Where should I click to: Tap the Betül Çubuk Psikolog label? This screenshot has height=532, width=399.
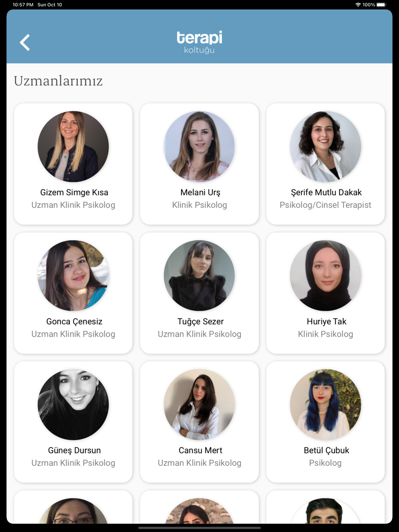point(325,463)
